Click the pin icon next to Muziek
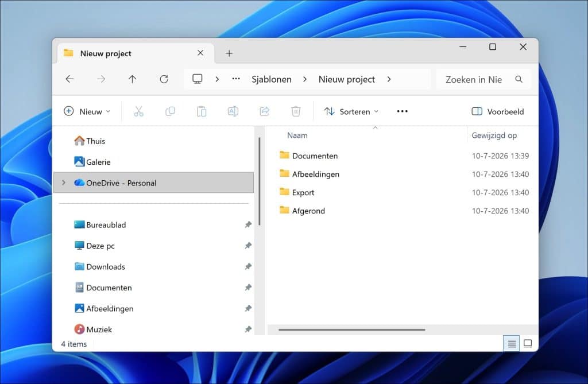 (248, 329)
